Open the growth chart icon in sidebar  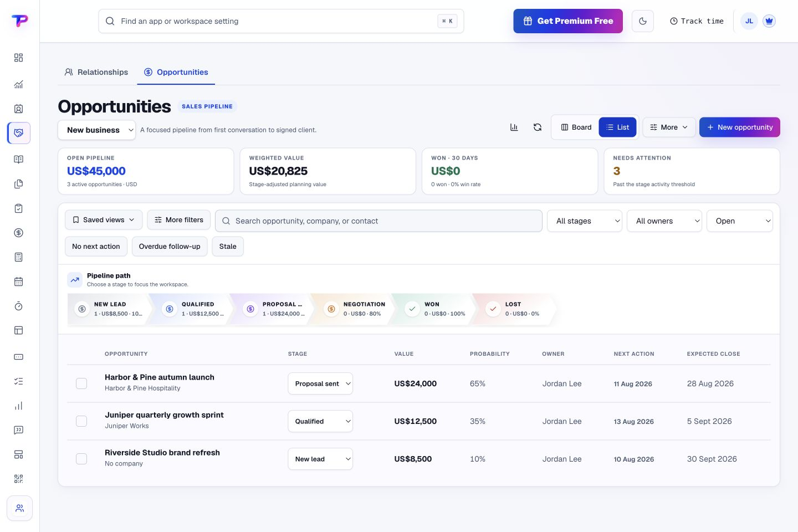click(18, 84)
